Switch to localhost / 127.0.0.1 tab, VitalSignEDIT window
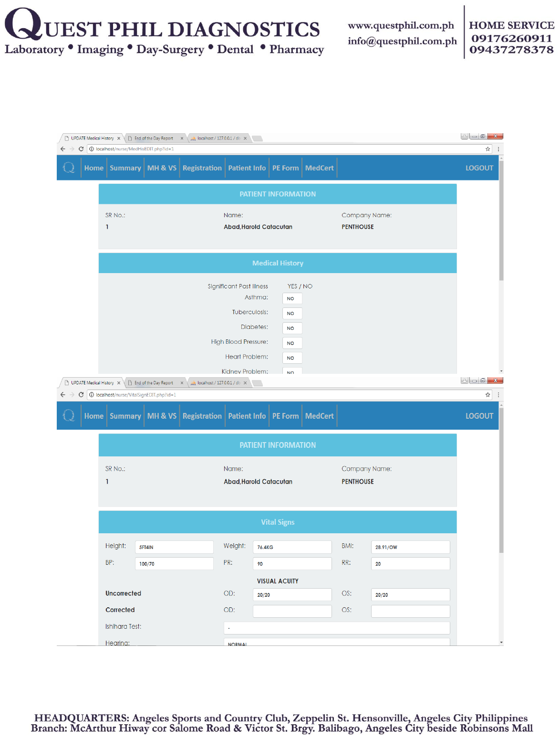Screen dimensions: 560x740 click(218, 383)
